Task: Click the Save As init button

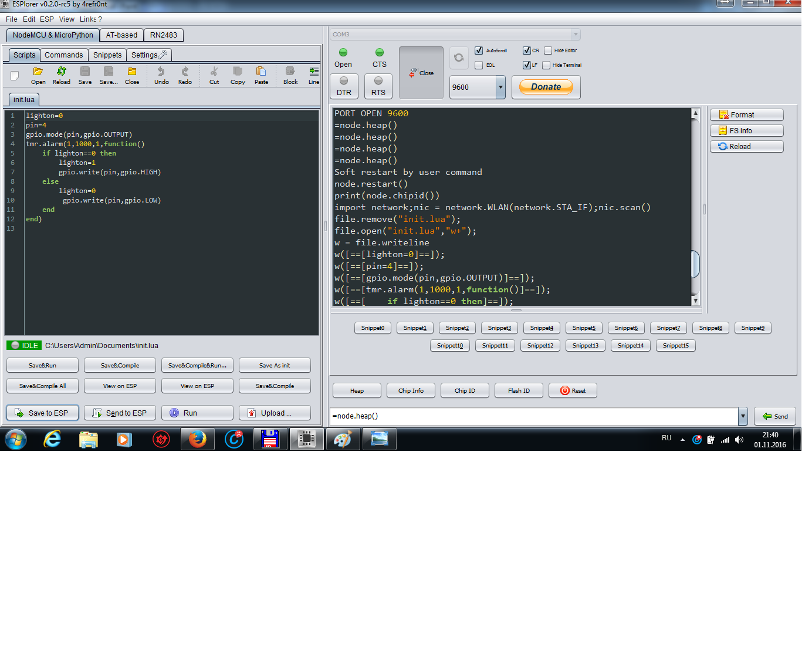Action: (x=275, y=366)
